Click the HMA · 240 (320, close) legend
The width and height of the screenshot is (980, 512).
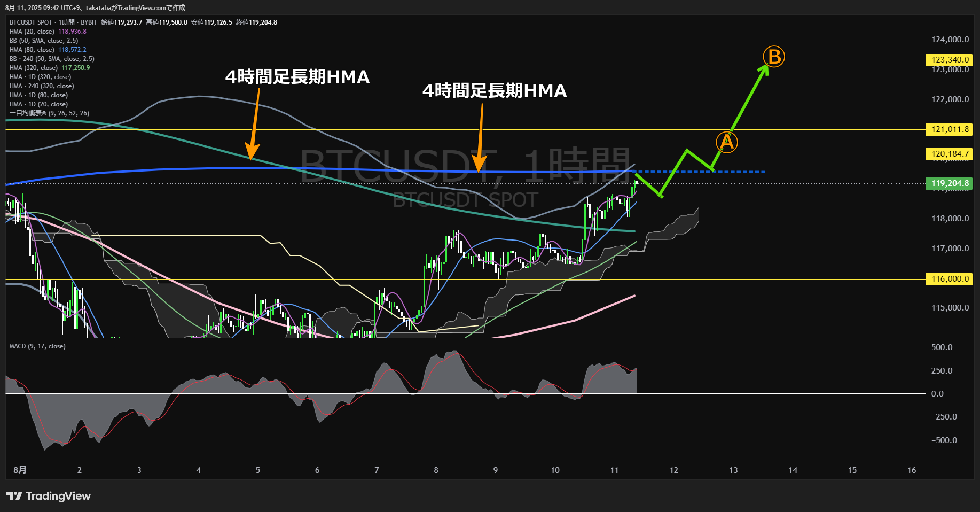[42, 86]
